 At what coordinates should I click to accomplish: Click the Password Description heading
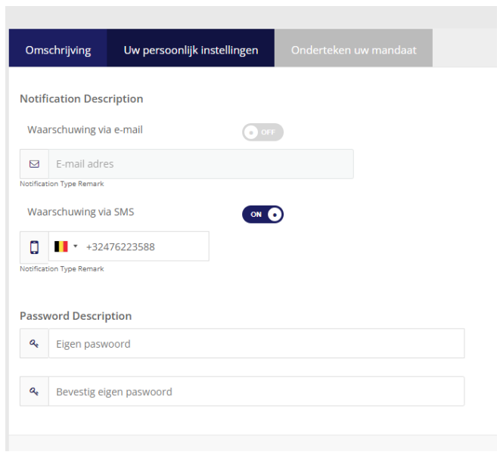[x=76, y=316]
